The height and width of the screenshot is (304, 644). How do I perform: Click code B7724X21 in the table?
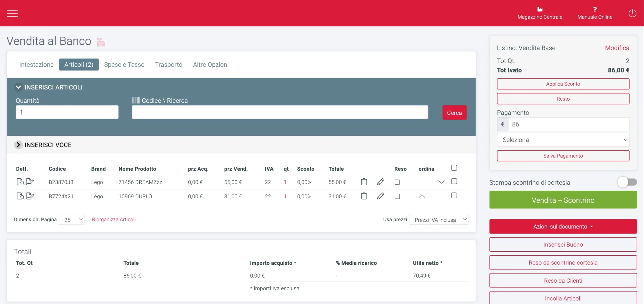coord(61,196)
